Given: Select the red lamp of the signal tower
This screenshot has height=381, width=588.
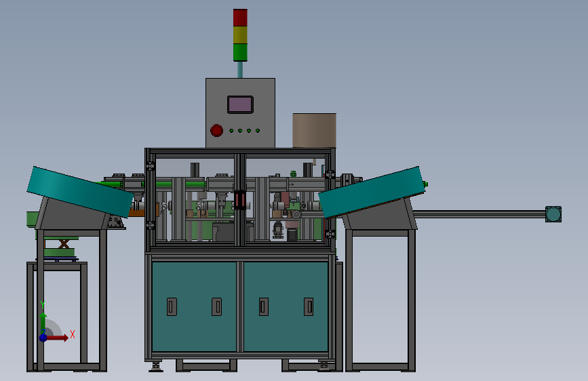Looking at the screenshot, I should (240, 18).
